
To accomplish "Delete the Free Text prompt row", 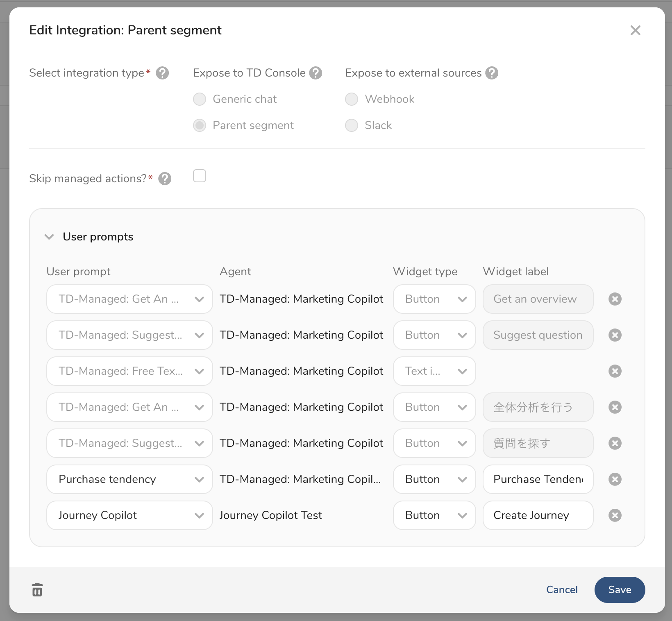I will tap(615, 371).
